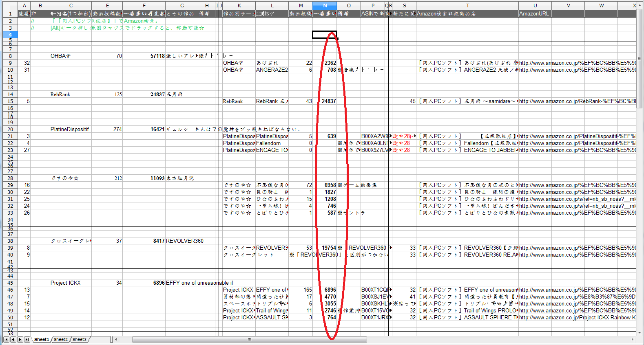This screenshot has height=345, width=644.
Task: Select the cell with value 16421
Action: tap(144, 129)
